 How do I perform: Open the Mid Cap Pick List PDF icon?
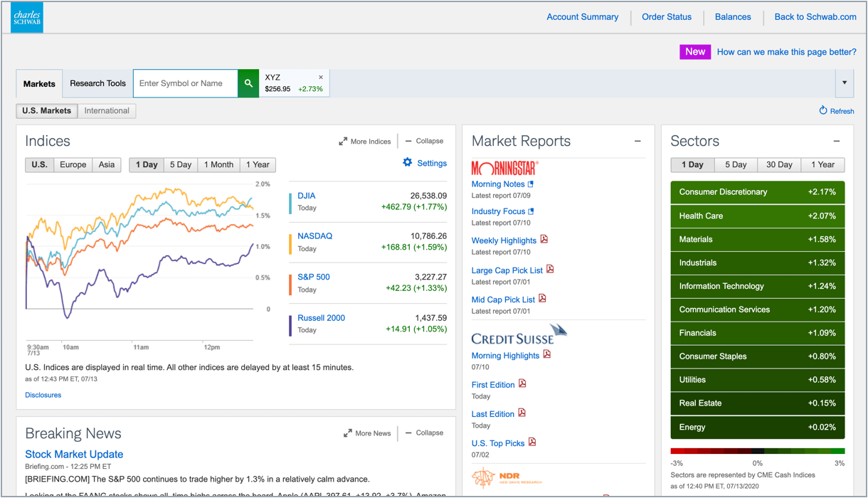[x=541, y=300]
